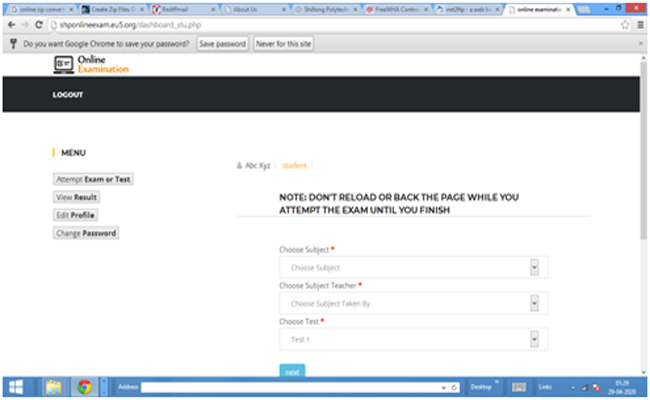Viewport: 650px width, 400px height.
Task: Dismiss the save password bar
Action: pos(640,44)
